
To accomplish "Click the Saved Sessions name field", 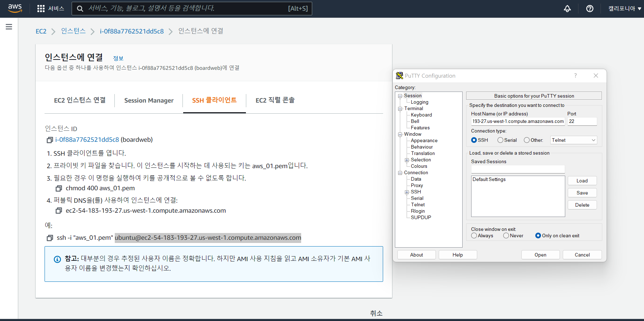I will pos(518,169).
